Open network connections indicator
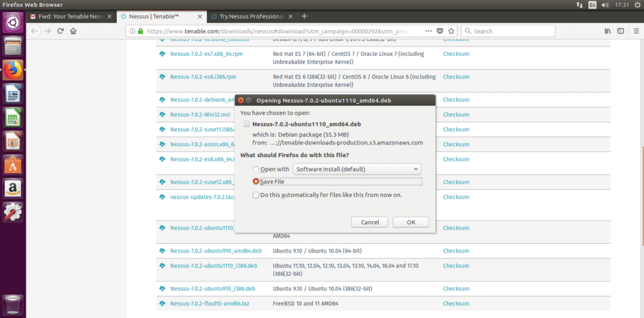This screenshot has height=318, width=644. pyautogui.click(x=579, y=5)
